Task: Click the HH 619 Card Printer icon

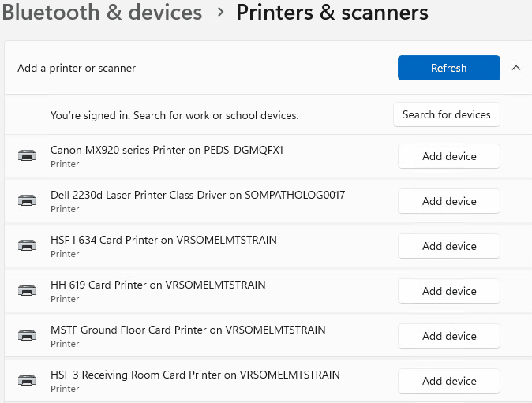Action: click(26, 291)
